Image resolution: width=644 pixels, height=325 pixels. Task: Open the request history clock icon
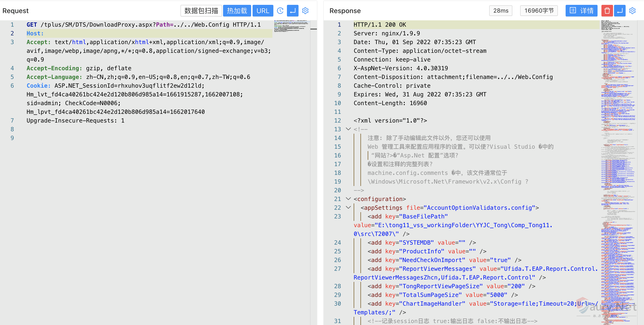280,11
